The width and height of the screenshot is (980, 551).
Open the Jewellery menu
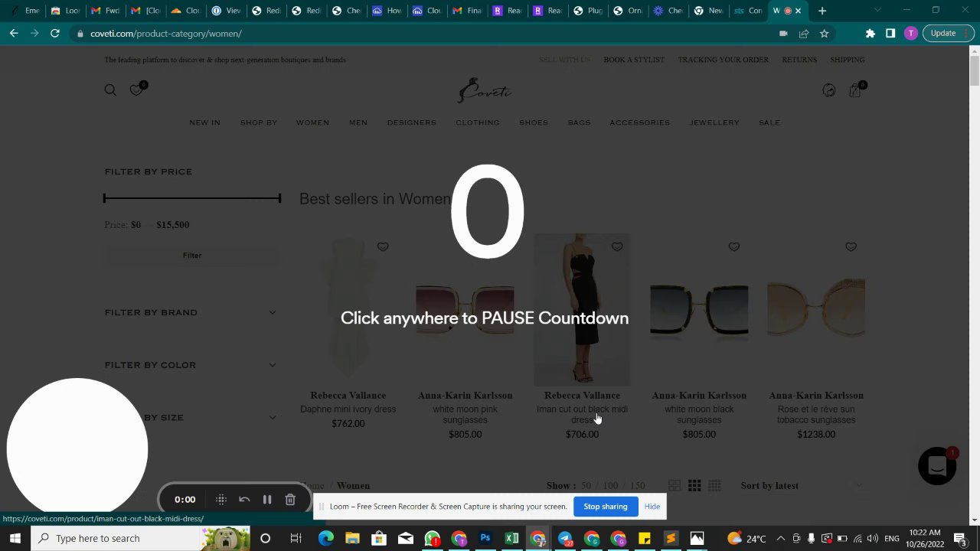714,122
